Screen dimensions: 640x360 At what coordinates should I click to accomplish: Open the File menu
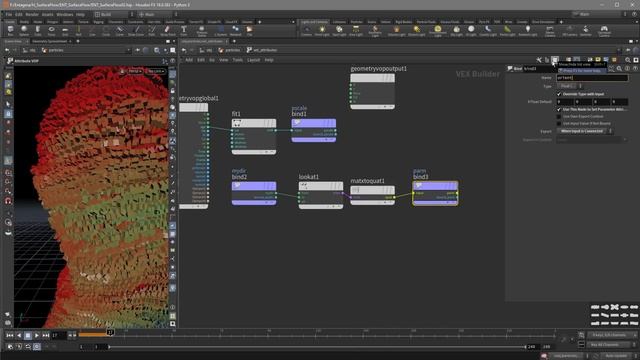(x=9, y=14)
